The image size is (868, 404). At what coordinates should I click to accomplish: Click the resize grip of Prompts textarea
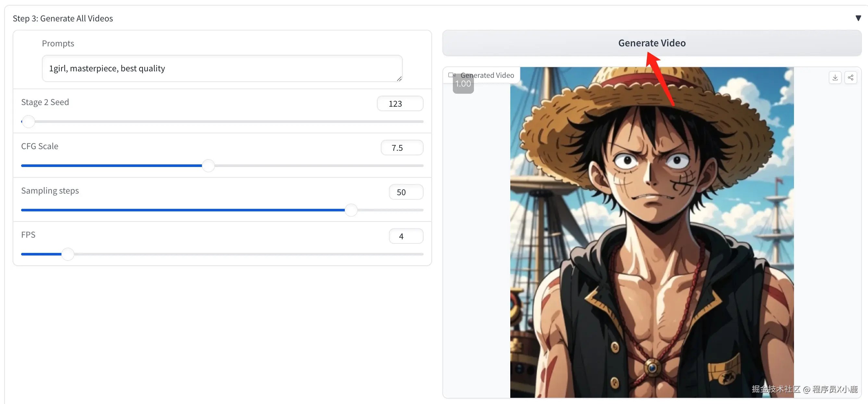[x=399, y=79]
